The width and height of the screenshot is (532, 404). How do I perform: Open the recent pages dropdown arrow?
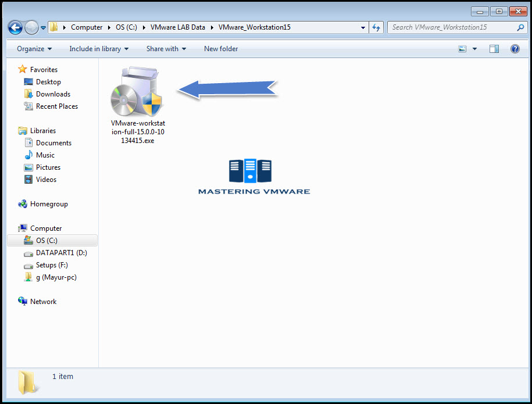click(x=44, y=28)
